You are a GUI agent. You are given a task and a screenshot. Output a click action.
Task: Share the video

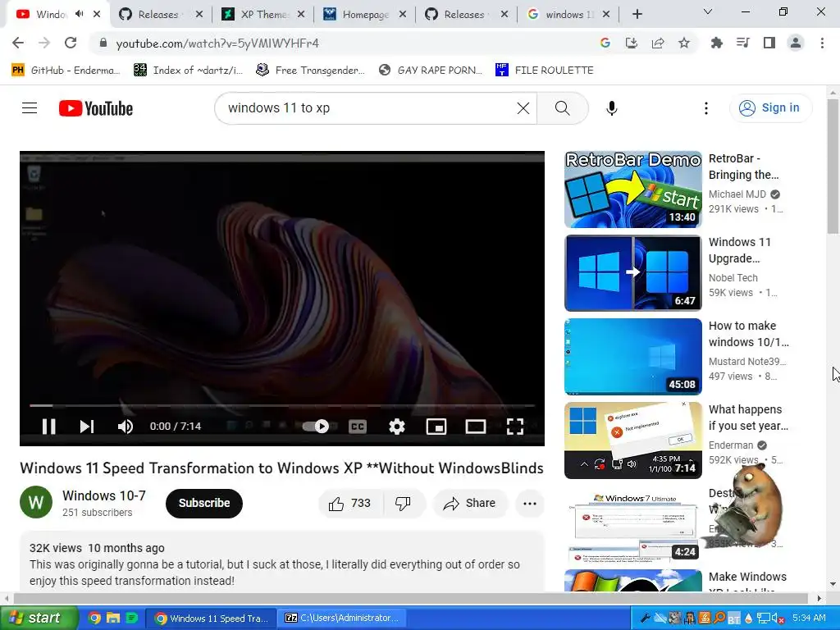pos(470,504)
